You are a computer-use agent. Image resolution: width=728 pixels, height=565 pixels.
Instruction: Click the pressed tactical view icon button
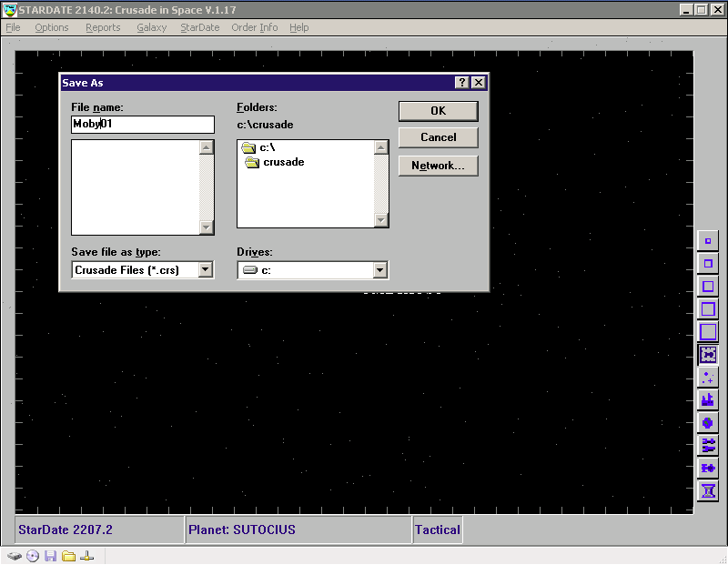coord(708,355)
